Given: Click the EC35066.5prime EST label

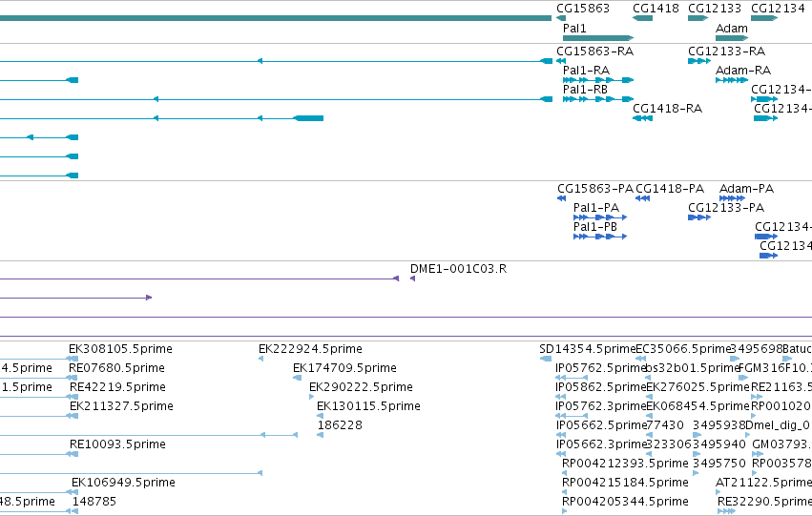Looking at the screenshot, I should 683,349.
